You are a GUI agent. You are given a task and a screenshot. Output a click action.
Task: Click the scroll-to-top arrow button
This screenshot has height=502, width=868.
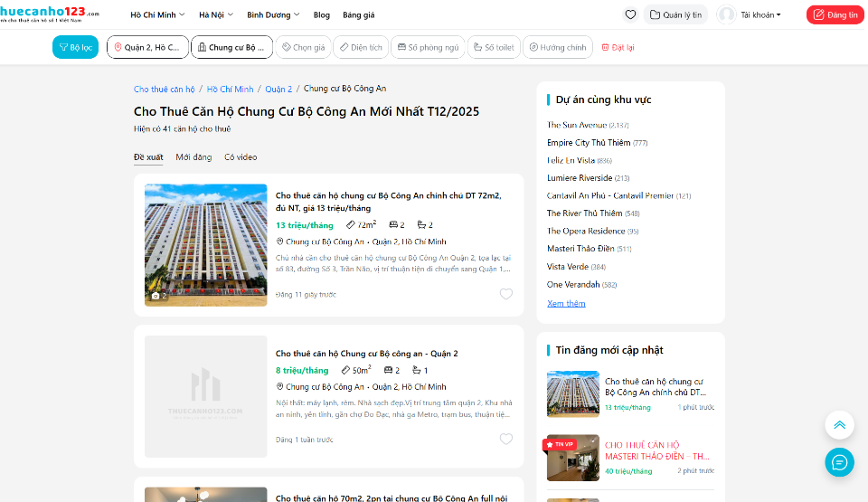point(839,425)
